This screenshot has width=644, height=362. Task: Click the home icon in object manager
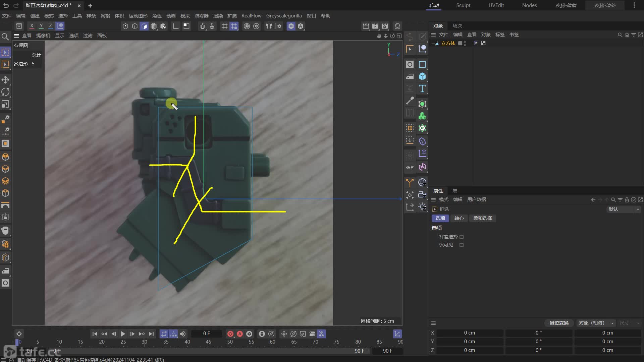pos(627,35)
